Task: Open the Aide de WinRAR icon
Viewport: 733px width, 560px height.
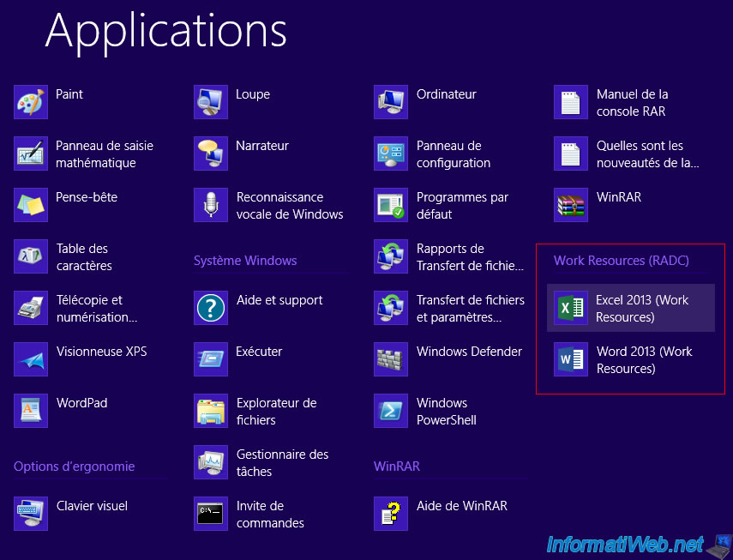Action: coord(391,513)
